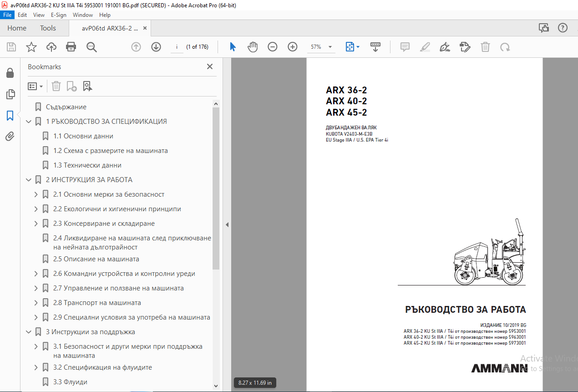The image size is (578, 392).
Task: Click the page number input field
Action: click(177, 47)
